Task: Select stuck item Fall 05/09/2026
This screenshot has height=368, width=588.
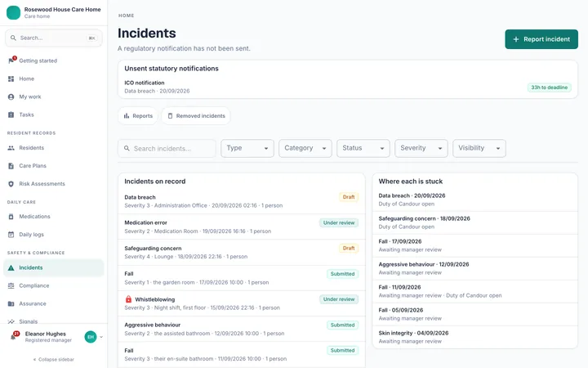Action: [x=474, y=314]
